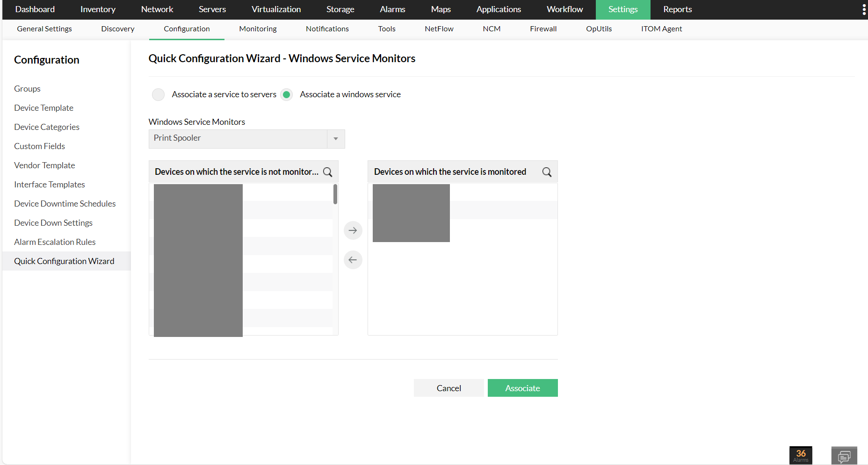The width and height of the screenshot is (868, 465).
Task: Go to Device Categories
Action: [47, 127]
